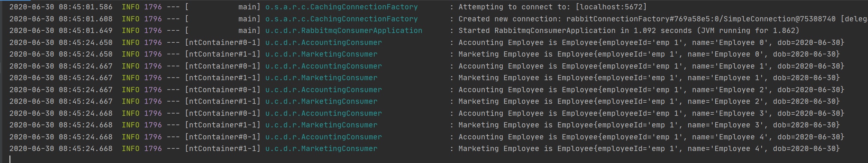Click the Marketing Employee 2 log message
Image resolution: width=868 pixels, height=163 pixels.
(649, 102)
